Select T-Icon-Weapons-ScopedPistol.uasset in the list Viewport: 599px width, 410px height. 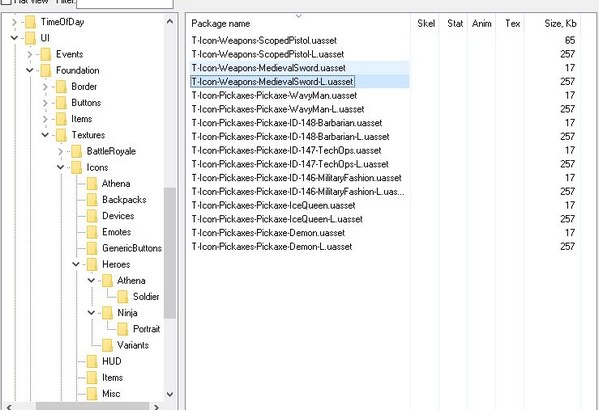point(299,40)
